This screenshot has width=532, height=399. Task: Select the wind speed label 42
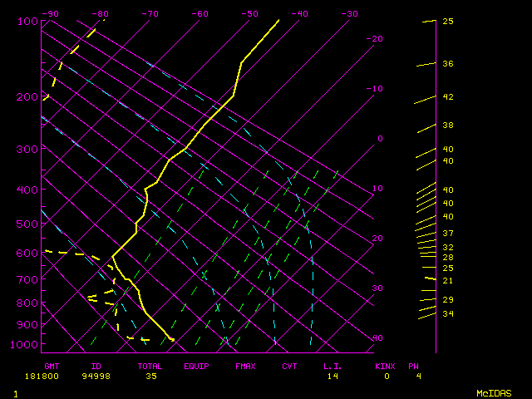pyautogui.click(x=447, y=97)
